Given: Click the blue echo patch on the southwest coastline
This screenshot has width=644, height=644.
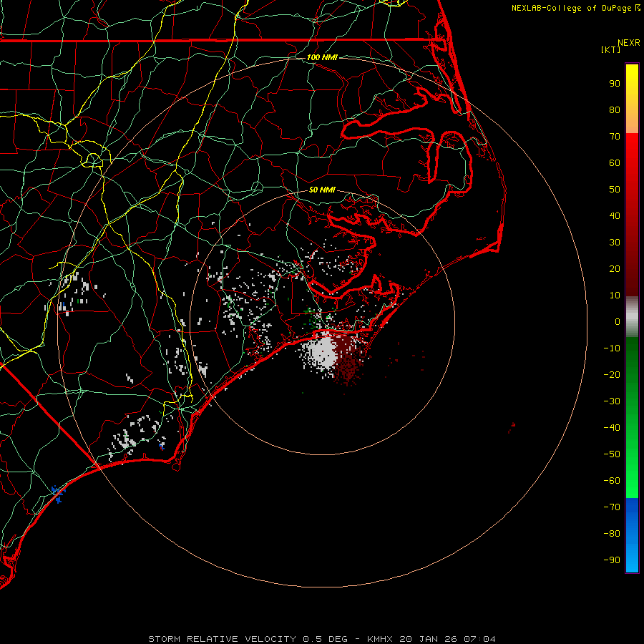Looking at the screenshot, I should [x=59, y=494].
